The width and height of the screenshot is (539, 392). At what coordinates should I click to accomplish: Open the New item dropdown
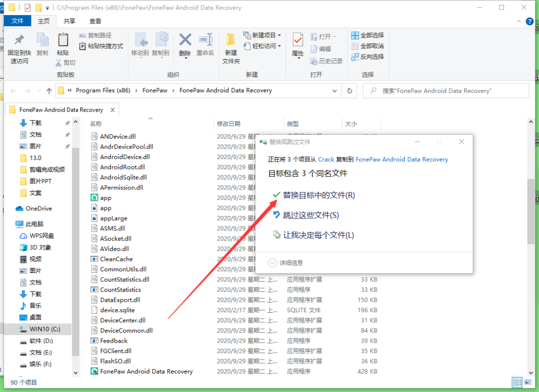tap(262, 35)
